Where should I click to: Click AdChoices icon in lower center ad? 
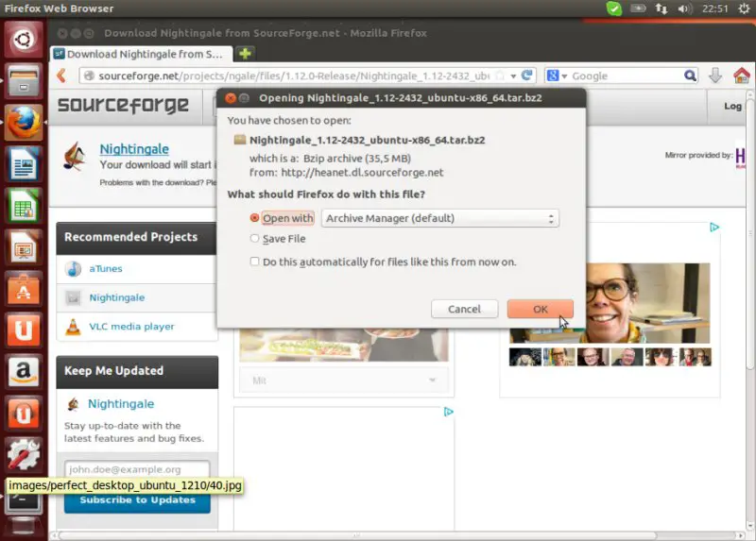[448, 412]
